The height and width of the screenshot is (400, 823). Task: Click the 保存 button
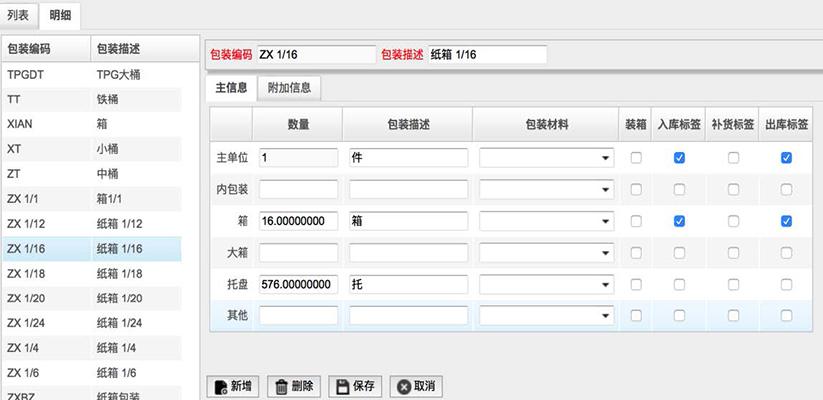(x=355, y=387)
